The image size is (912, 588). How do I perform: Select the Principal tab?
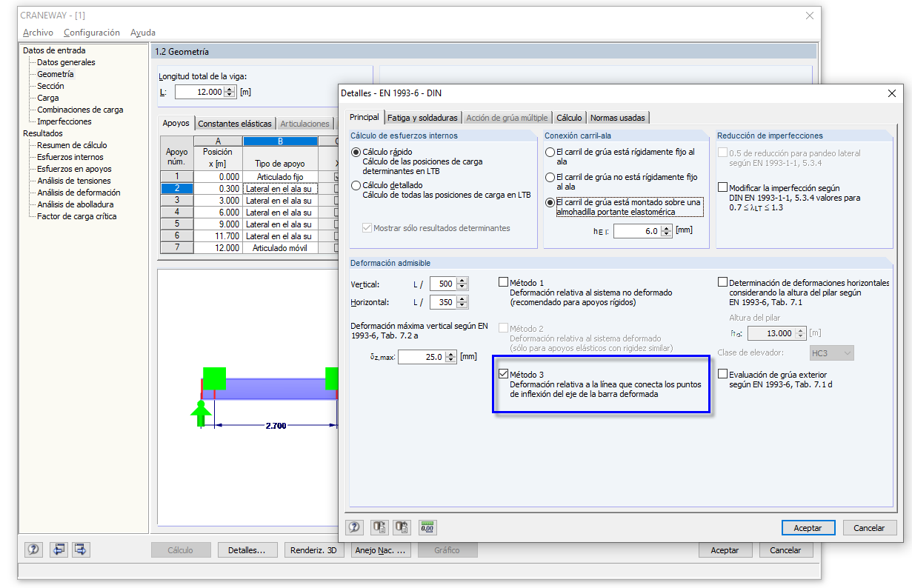tap(364, 117)
